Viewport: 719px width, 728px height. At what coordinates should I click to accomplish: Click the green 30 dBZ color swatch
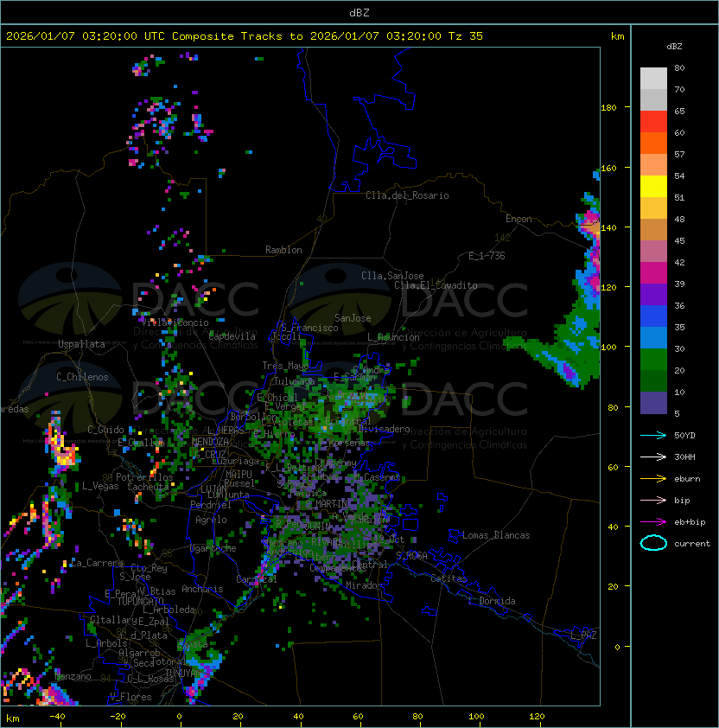(653, 360)
